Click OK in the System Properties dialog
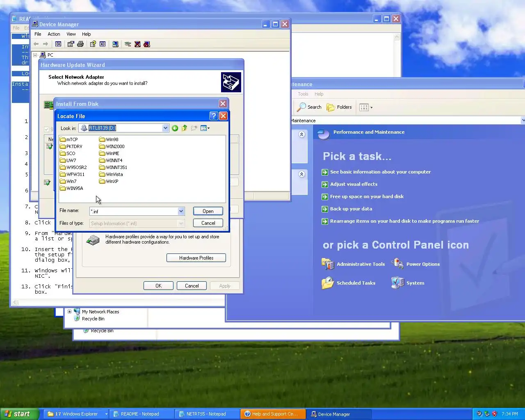The height and width of the screenshot is (420, 525). (x=158, y=286)
